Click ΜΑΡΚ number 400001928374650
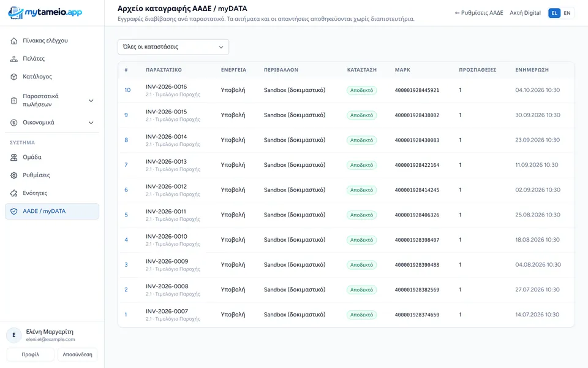The image size is (588, 368). tap(417, 315)
